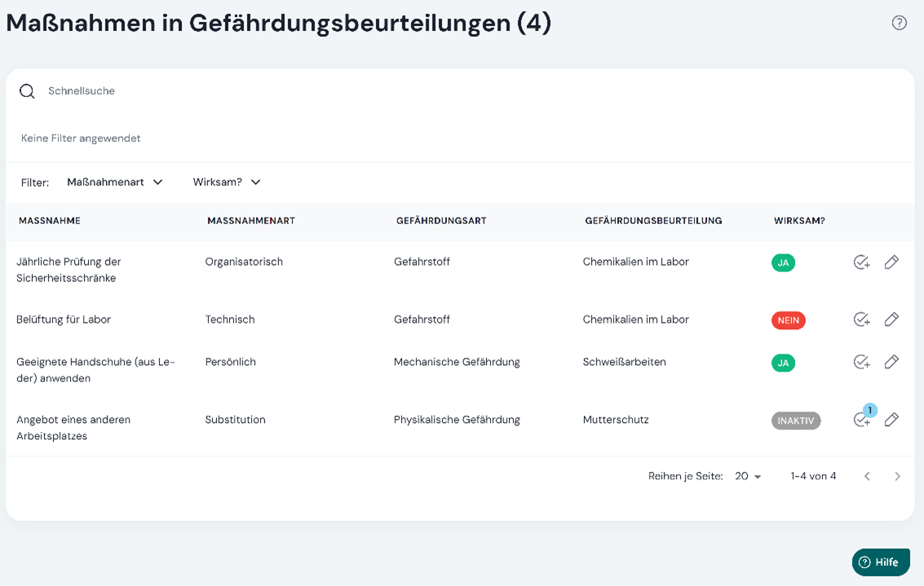The width and height of the screenshot is (924, 586).
Task: Click the NEIN badge for Belüftung für Labor
Action: 788,320
